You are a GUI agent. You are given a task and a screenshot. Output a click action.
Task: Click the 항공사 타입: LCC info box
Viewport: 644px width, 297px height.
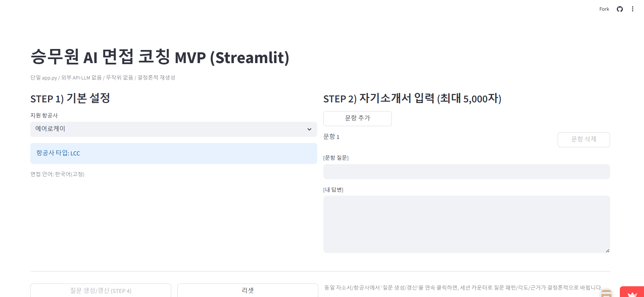click(174, 153)
